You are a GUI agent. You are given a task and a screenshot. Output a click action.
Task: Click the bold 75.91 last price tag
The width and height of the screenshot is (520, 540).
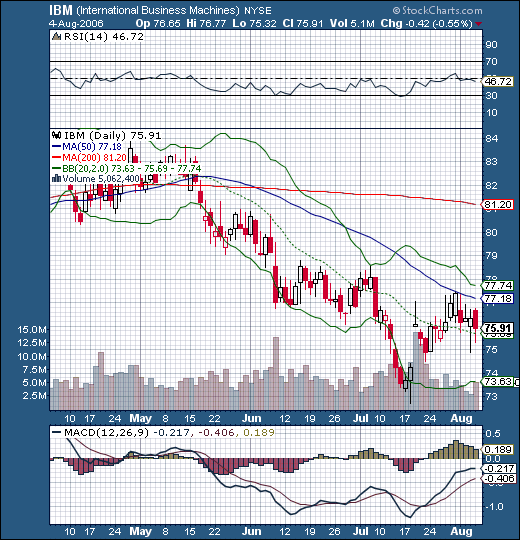tap(498, 328)
